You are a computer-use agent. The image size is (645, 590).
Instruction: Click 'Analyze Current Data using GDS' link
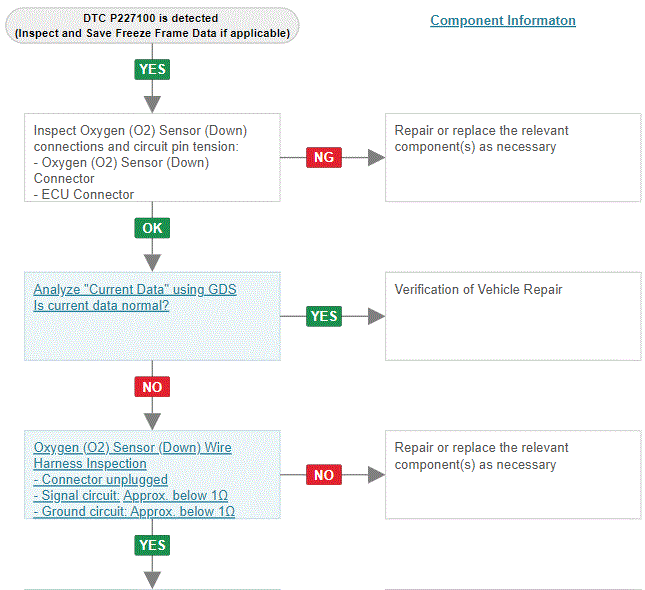135,290
